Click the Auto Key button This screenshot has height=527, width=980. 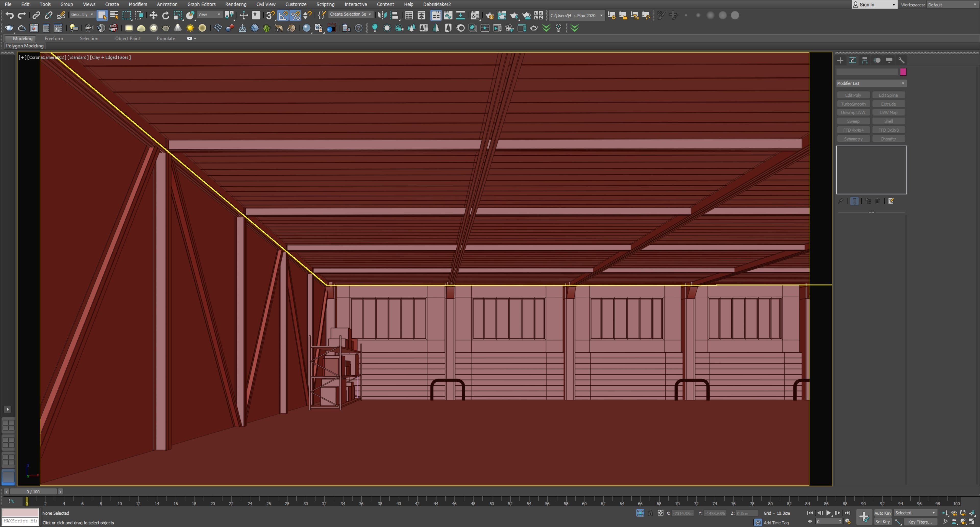(x=883, y=513)
